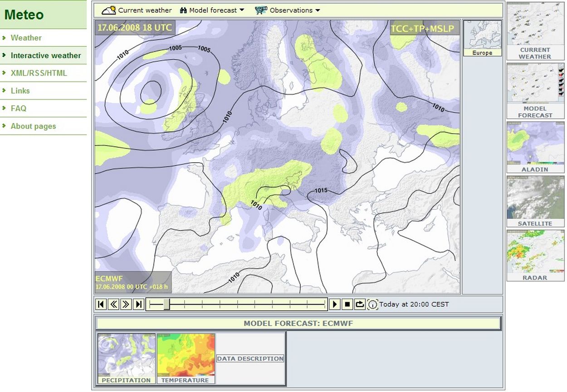
Task: Jump to last forecast frame
Action: pyautogui.click(x=138, y=304)
